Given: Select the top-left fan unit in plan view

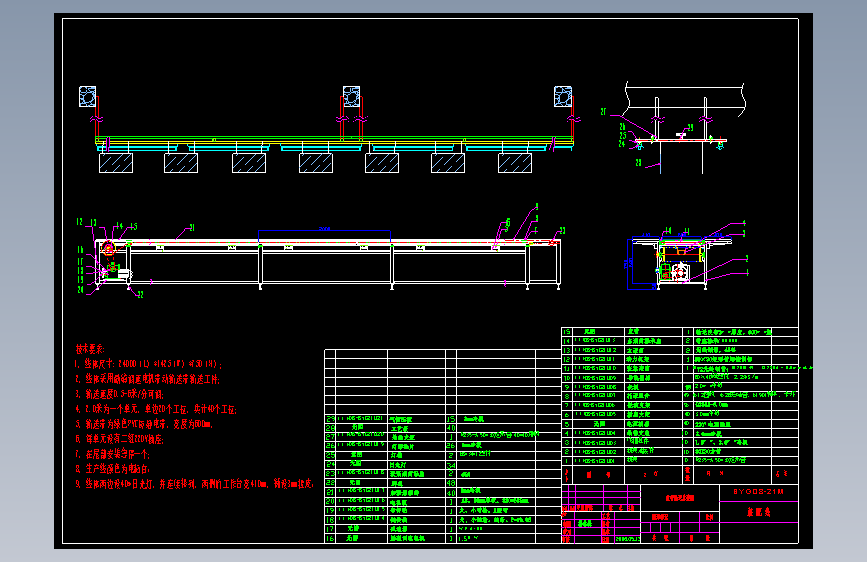Looking at the screenshot, I should point(87,96).
